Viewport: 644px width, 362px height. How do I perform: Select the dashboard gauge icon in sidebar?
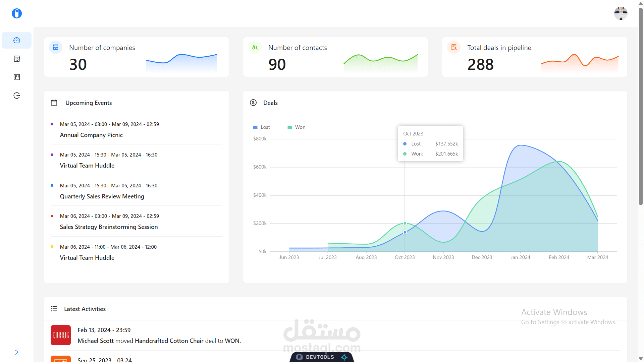[16, 40]
